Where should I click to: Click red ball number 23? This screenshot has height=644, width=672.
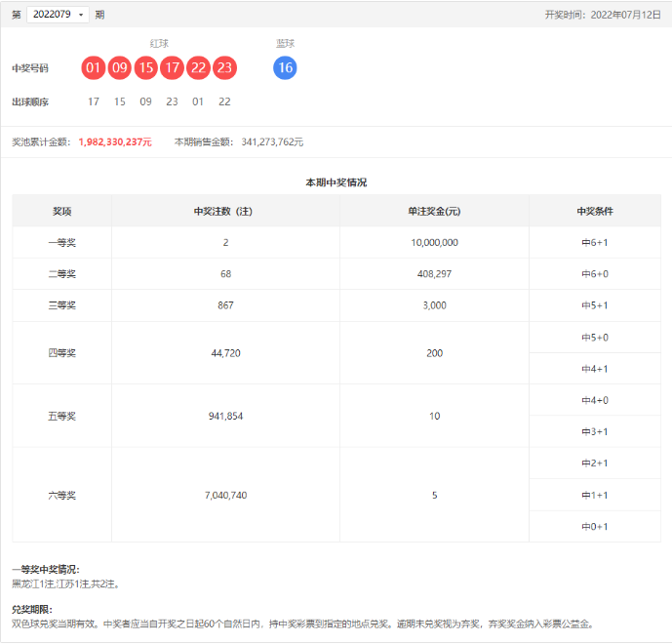tap(224, 67)
